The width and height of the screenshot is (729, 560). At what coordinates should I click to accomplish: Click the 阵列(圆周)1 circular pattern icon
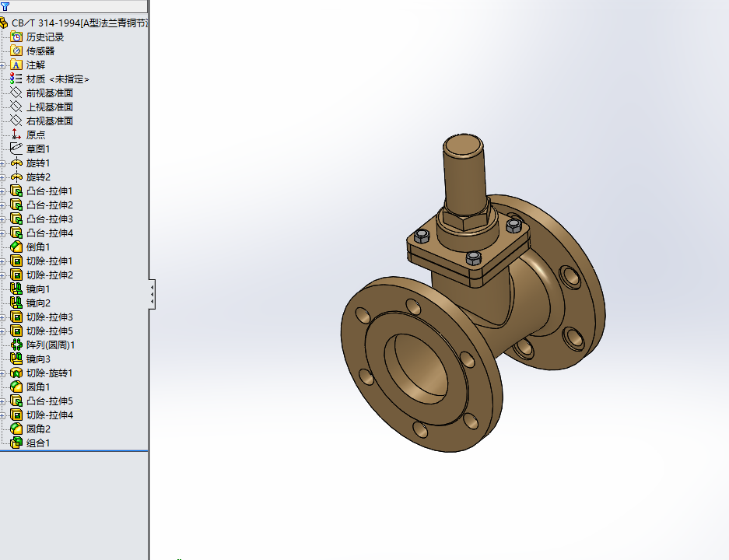pyautogui.click(x=16, y=345)
